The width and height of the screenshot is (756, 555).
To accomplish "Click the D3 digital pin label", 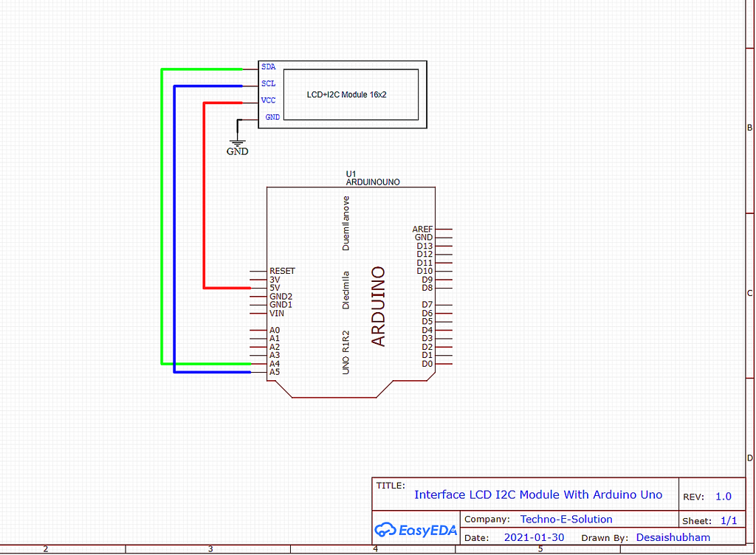I will click(x=427, y=338).
